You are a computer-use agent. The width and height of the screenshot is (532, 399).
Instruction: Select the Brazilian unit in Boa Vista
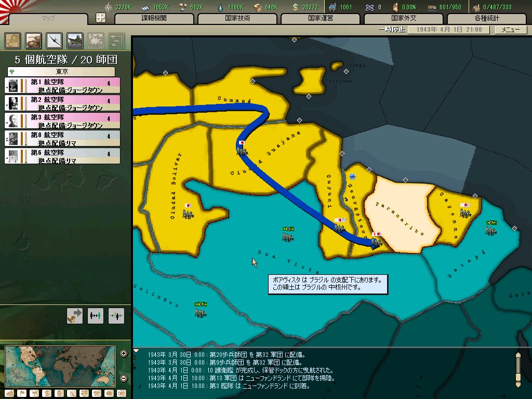tap(288, 234)
